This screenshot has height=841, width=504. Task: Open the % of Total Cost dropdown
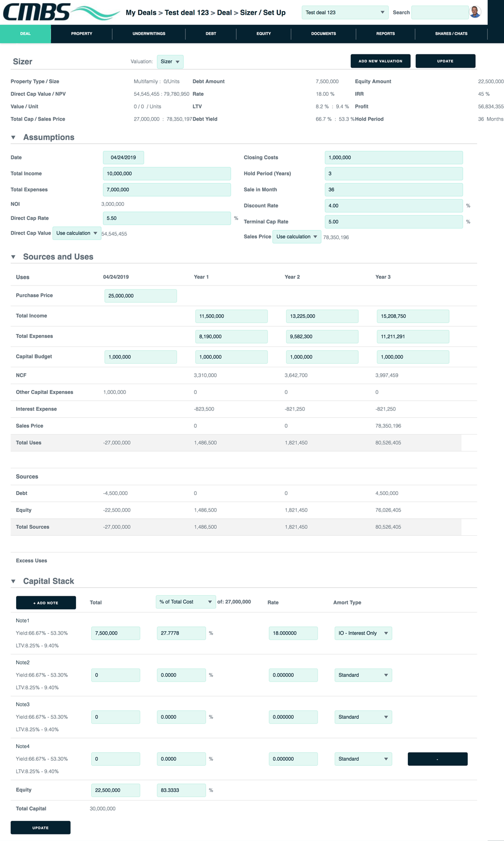pyautogui.click(x=185, y=602)
